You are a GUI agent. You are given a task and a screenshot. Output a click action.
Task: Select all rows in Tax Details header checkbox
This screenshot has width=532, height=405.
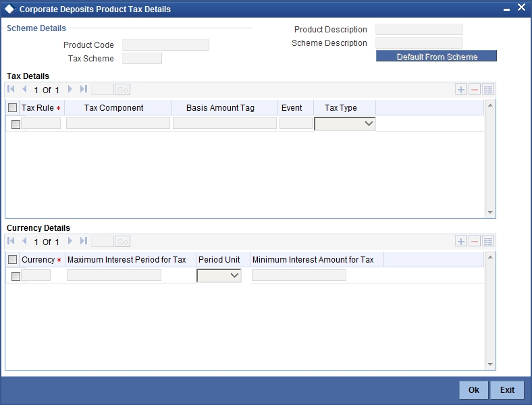pos(13,108)
